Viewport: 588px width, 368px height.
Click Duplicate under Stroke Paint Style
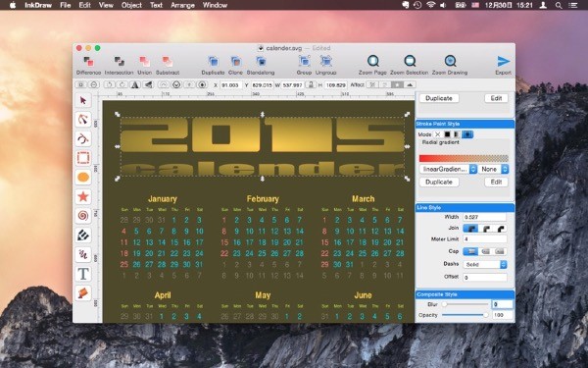click(439, 183)
